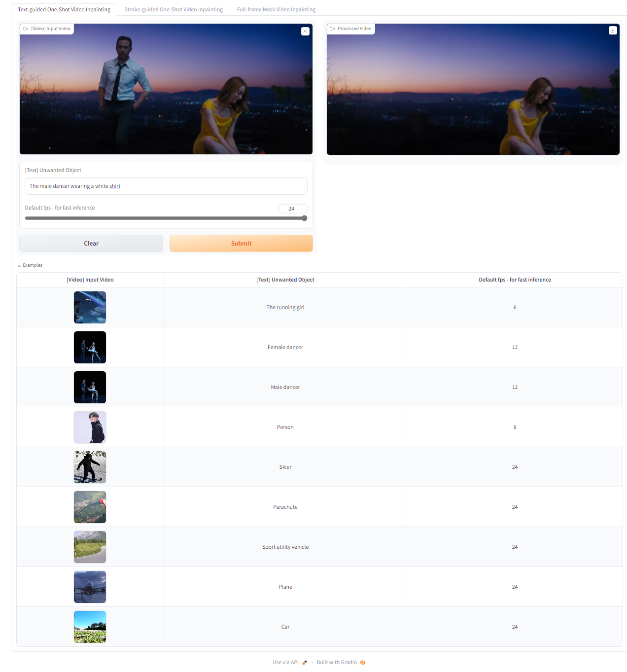Open Stroke-guided One-Shot Video Inpainting tab
This screenshot has height=672, width=627.
coord(174,9)
